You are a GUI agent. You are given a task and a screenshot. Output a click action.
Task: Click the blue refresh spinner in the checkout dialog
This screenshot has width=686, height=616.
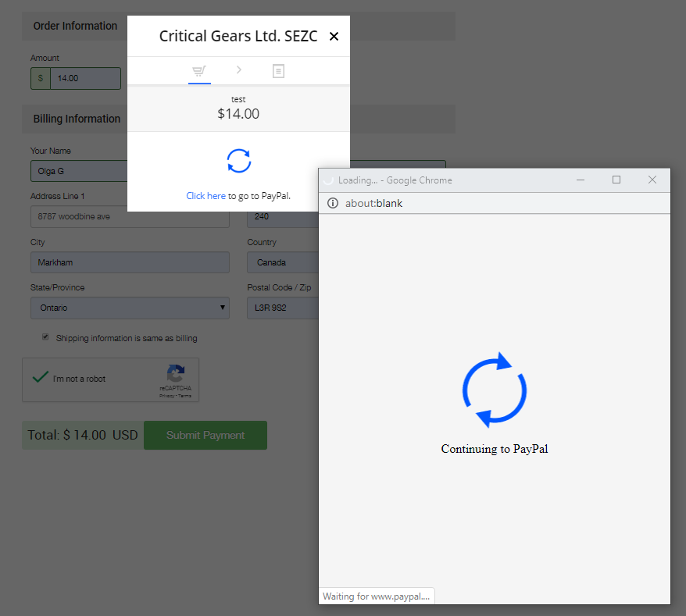click(x=239, y=161)
